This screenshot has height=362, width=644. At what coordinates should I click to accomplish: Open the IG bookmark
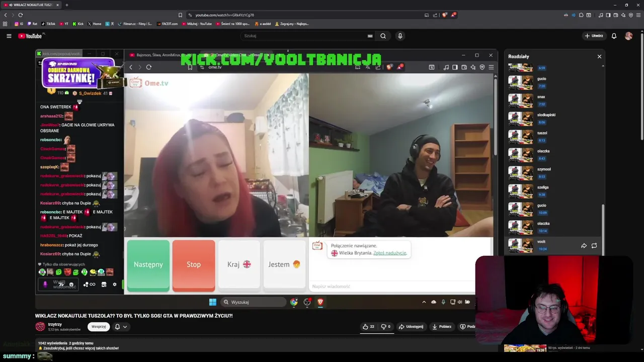[19, 24]
